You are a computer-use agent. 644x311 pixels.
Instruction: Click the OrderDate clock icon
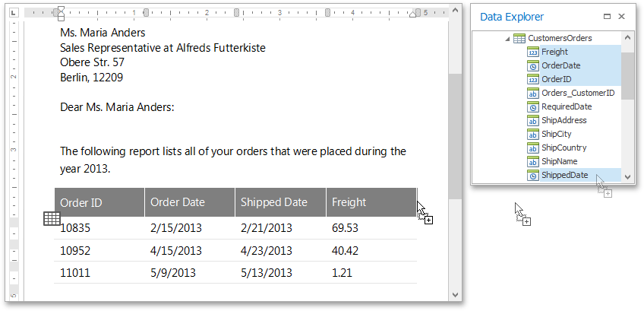533,65
